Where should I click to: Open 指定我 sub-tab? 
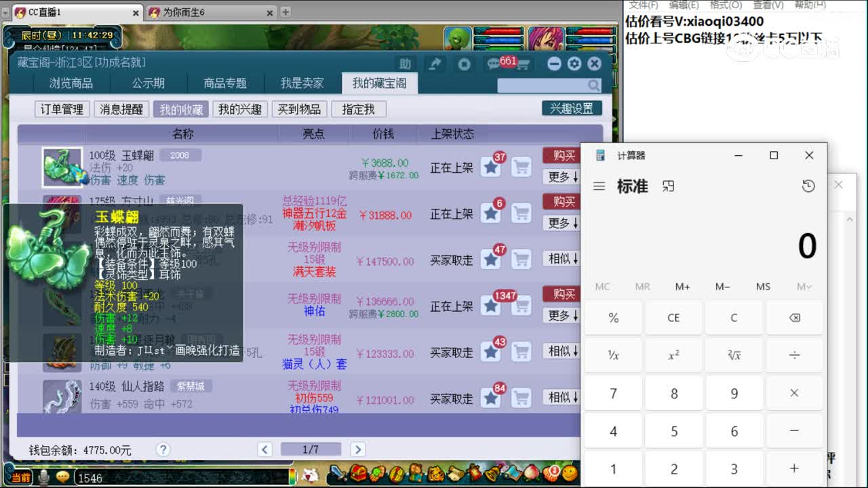(x=359, y=109)
